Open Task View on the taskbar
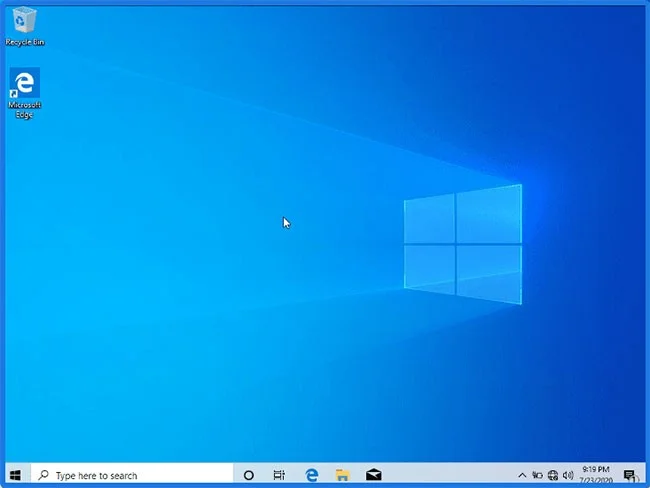Screen dimensions: 650x488 coord(279,475)
